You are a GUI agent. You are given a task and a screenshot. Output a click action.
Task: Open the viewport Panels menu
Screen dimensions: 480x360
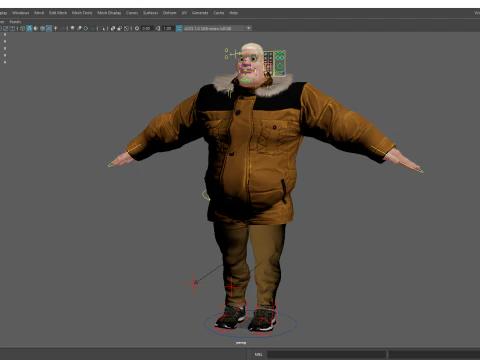[x=15, y=22]
